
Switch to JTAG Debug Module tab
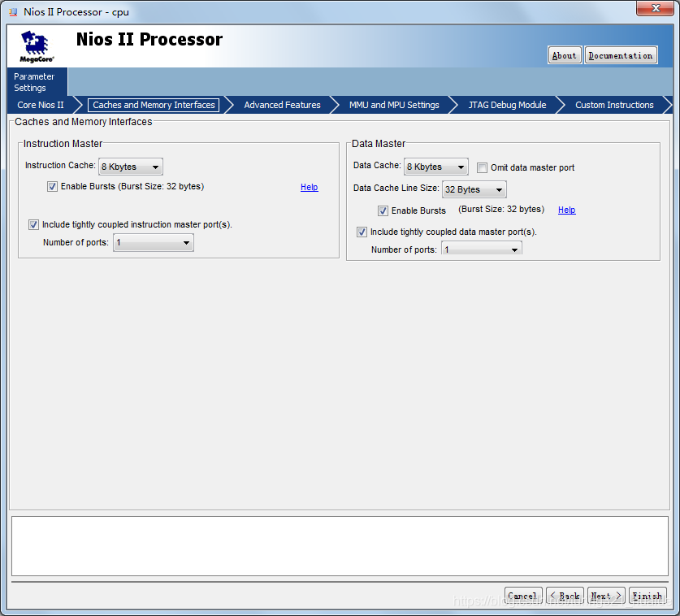tap(507, 105)
